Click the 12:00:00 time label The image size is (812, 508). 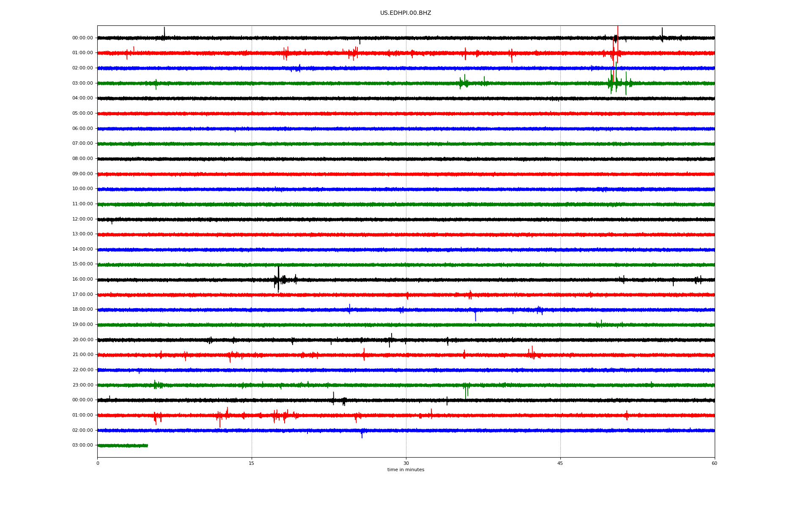pyautogui.click(x=82, y=219)
